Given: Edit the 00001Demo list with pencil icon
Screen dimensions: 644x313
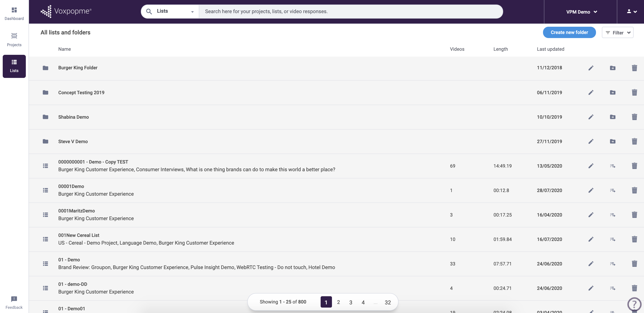Looking at the screenshot, I should click(x=591, y=190).
